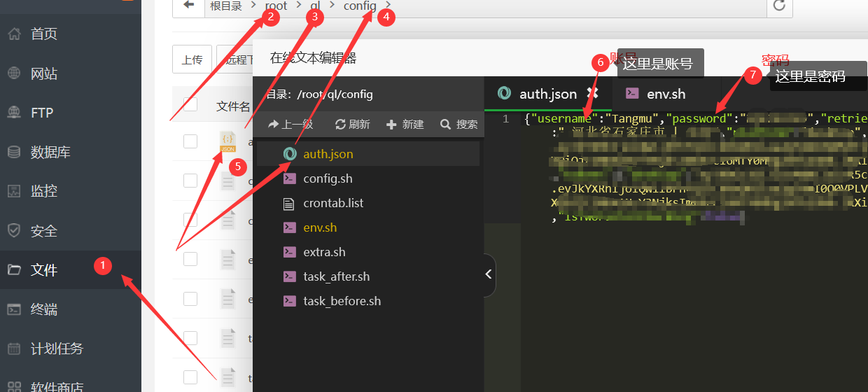This screenshot has height=392, width=868.
Task: Click the root breadcrumb segment
Action: (x=276, y=6)
